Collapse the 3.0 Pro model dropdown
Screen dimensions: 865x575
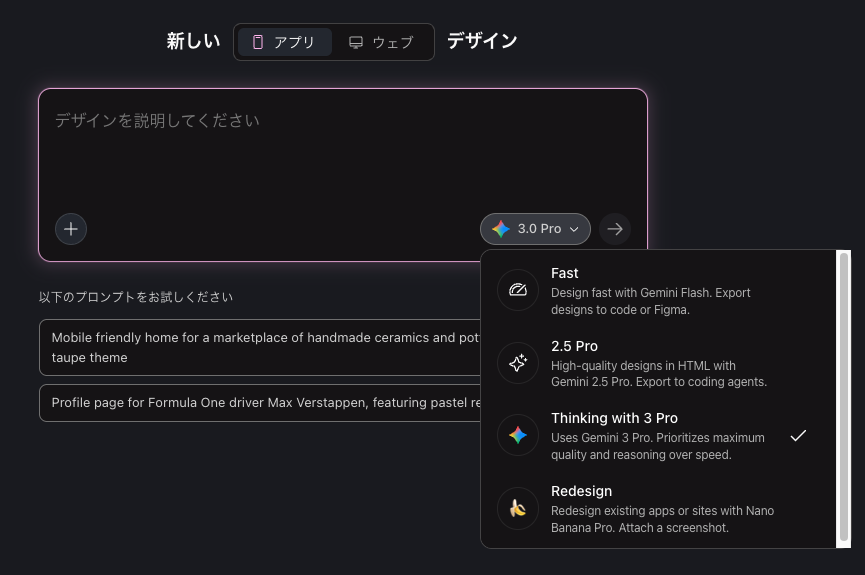pos(535,229)
